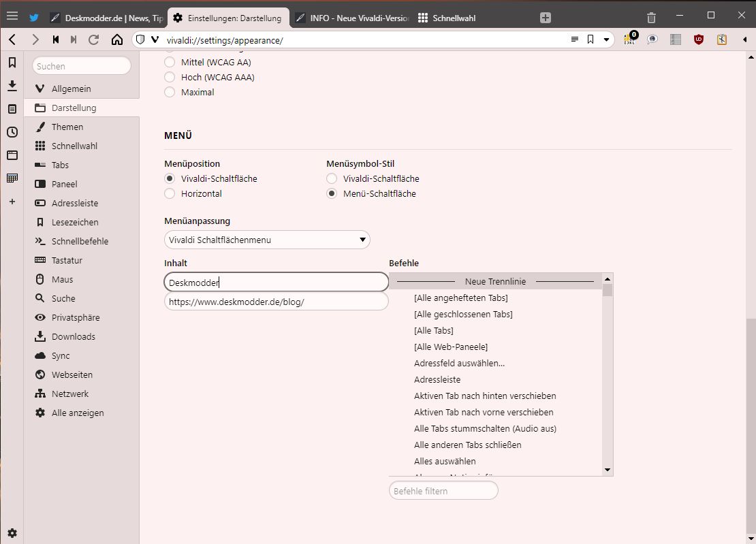Go to the home page icon

(117, 39)
